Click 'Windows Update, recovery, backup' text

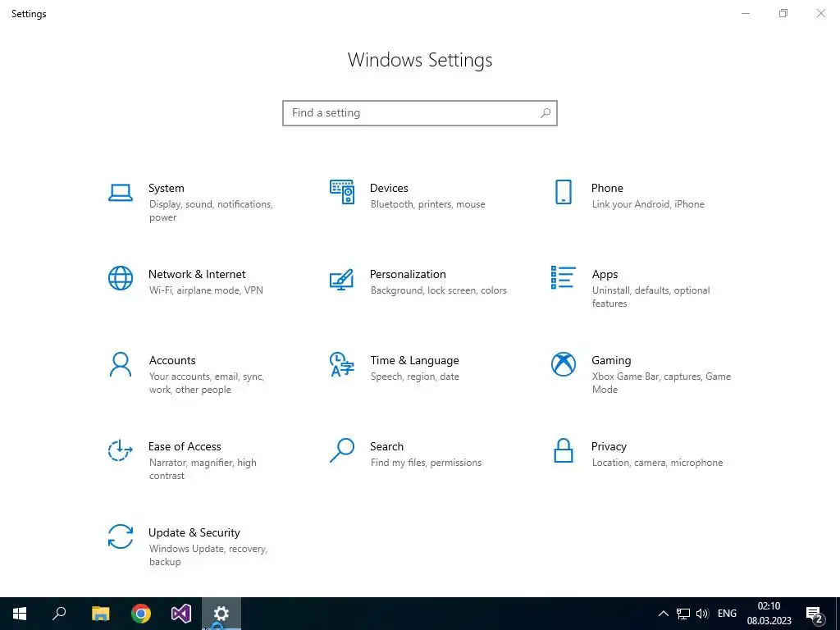208,555
